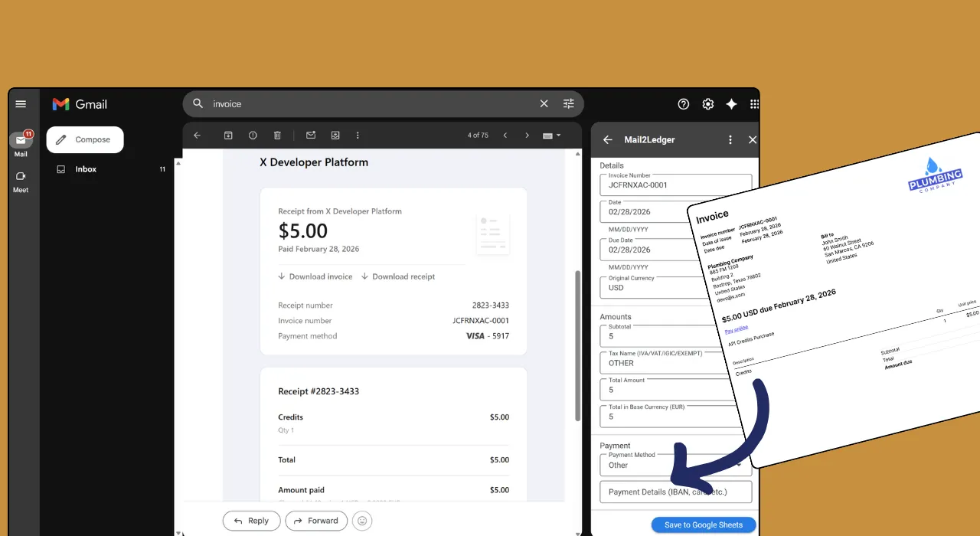The image size is (980, 536).
Task: Switch to the Meet section
Action: click(21, 181)
